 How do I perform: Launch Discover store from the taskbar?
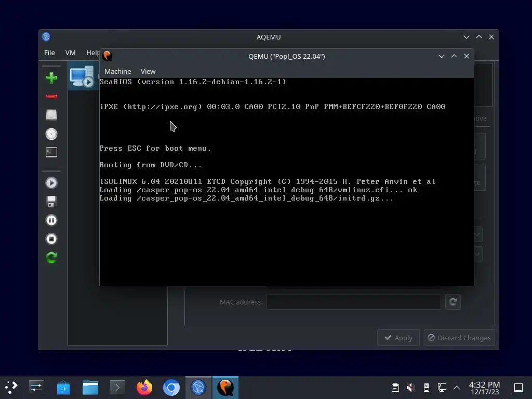(x=63, y=388)
